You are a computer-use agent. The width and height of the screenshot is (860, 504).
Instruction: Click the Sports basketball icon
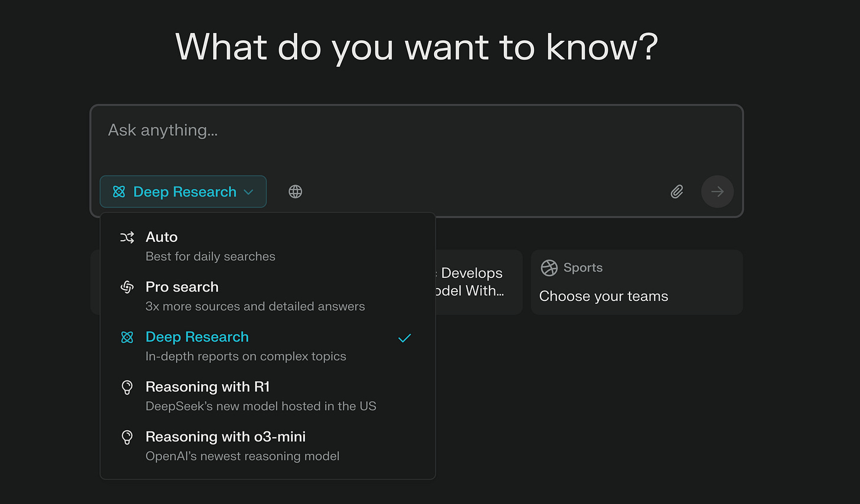tap(549, 268)
